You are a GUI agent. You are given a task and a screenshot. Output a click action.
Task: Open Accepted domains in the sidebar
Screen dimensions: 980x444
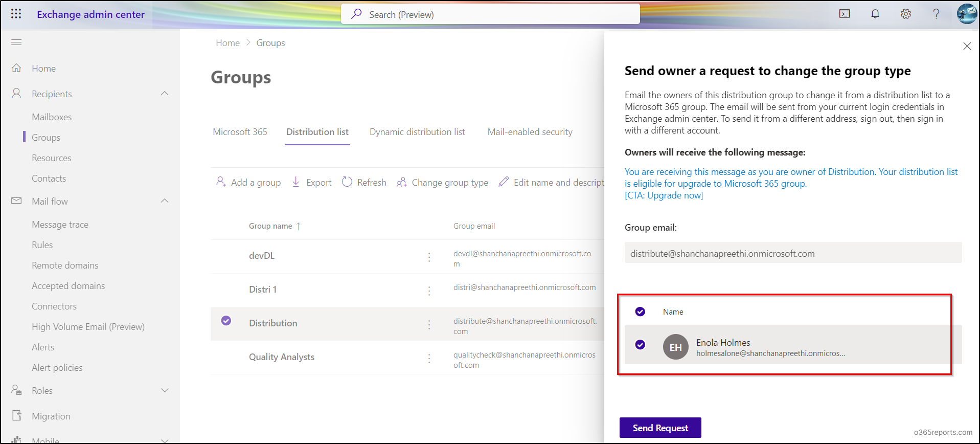tap(68, 286)
